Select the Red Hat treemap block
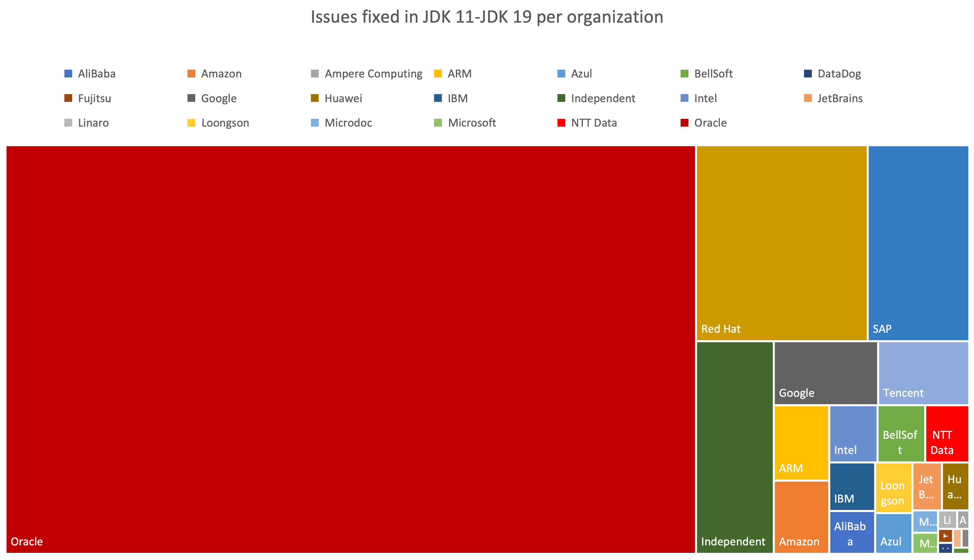Image resolution: width=974 pixels, height=560 pixels. pos(782,243)
